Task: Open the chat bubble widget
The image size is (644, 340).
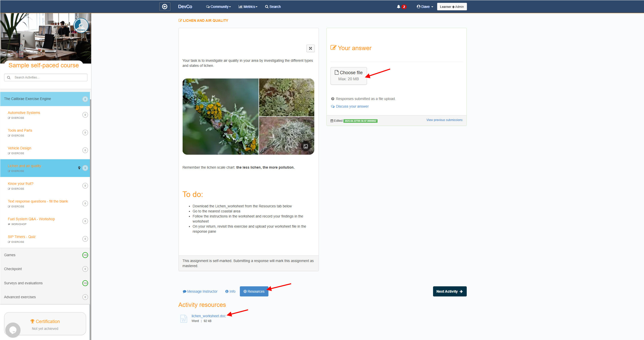Action: (13, 330)
